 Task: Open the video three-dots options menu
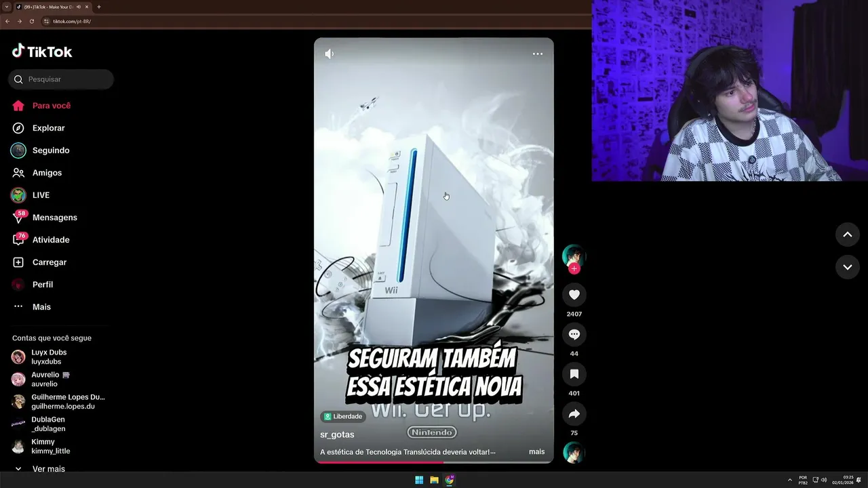pos(538,54)
